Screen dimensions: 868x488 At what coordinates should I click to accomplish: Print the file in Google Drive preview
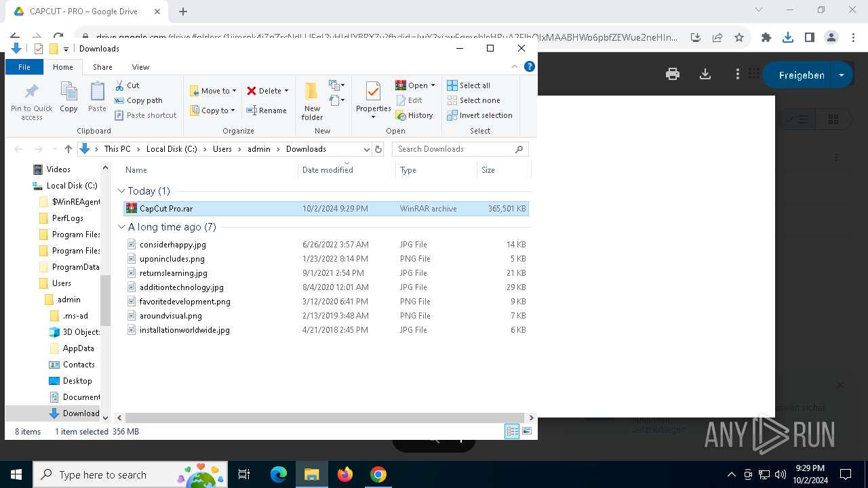point(673,75)
